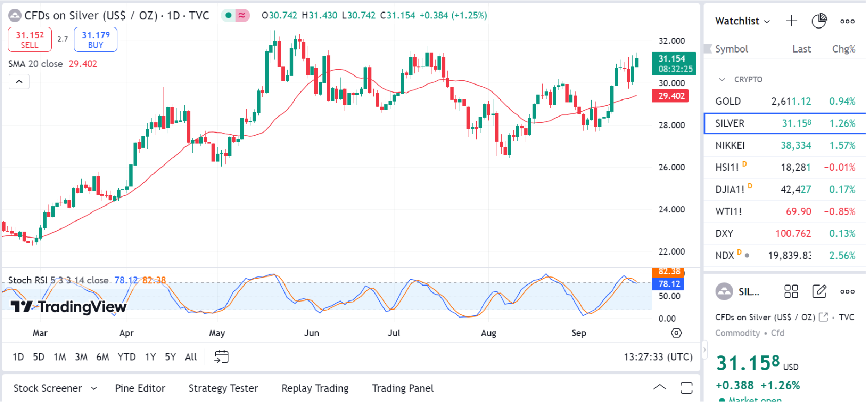Select the 1Y time range
868x408 pixels.
pyautogui.click(x=150, y=357)
